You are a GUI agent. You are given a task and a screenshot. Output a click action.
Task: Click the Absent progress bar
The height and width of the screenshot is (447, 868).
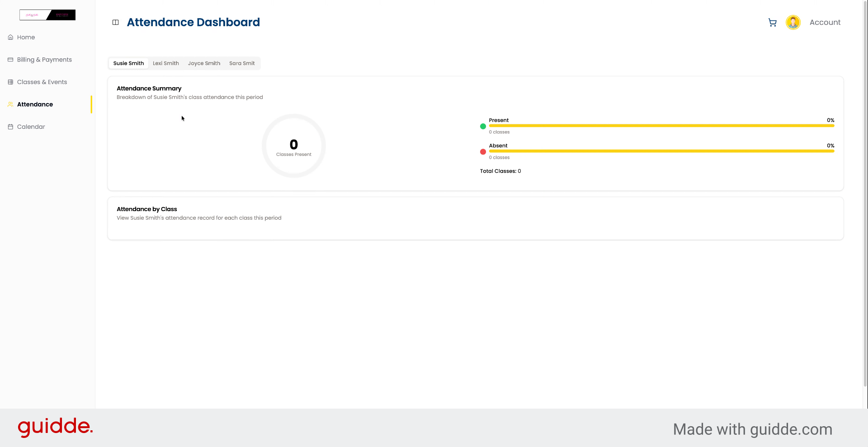pyautogui.click(x=661, y=151)
